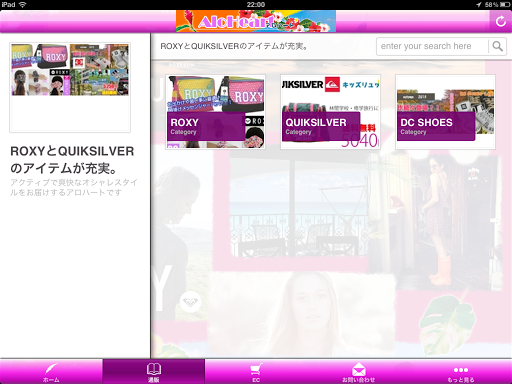This screenshot has height=384, width=512.
Task: Click the AloHeart banner logo
Action: tap(256, 21)
